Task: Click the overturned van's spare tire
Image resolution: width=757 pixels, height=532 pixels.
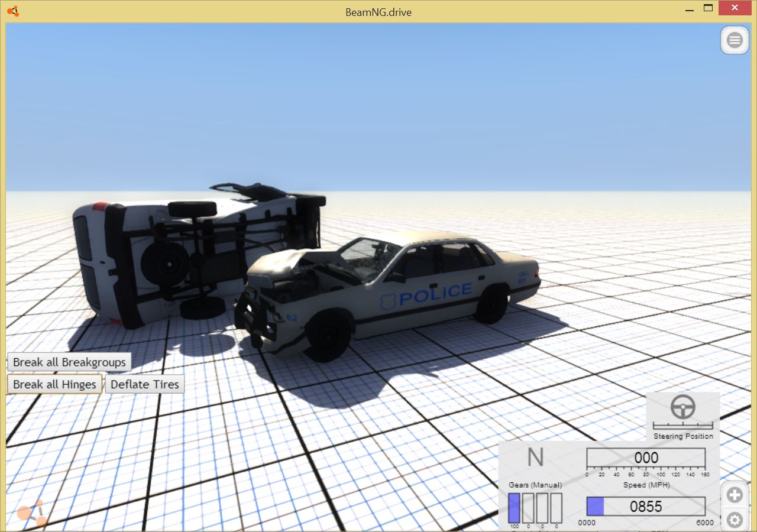Action: tap(165, 264)
